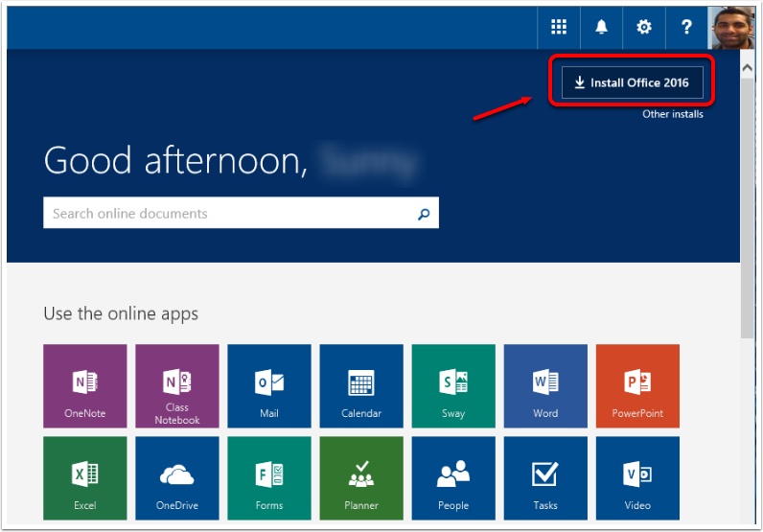Viewport: 763px width, 532px height.
Task: Launch the Tasks app tile
Action: tap(545, 478)
